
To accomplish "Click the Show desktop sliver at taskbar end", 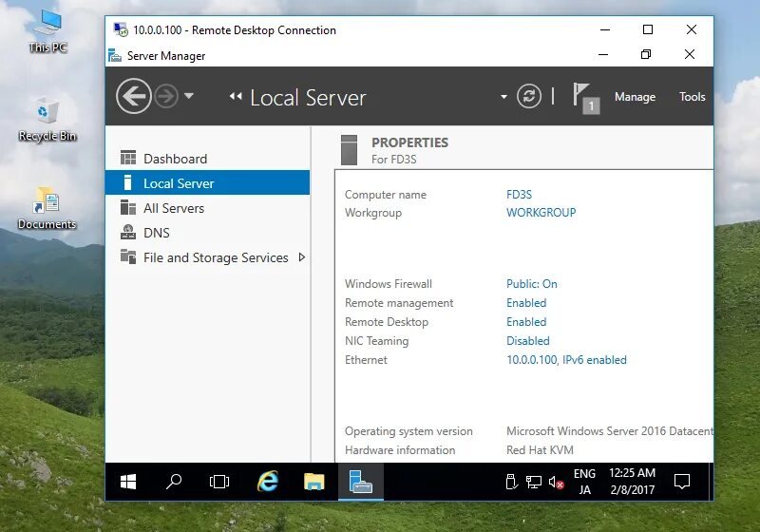I will [711, 482].
